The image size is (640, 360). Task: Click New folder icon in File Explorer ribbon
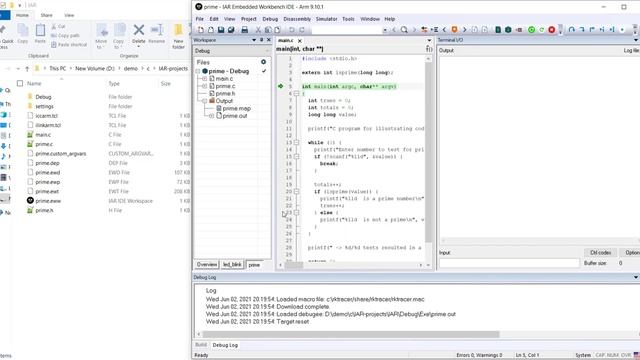pyautogui.click(x=178, y=36)
